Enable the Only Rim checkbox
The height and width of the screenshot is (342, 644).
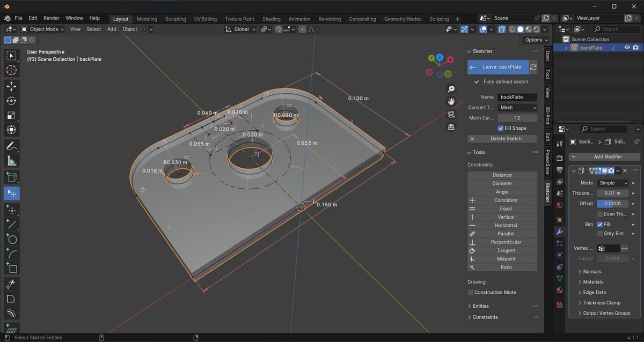point(600,233)
